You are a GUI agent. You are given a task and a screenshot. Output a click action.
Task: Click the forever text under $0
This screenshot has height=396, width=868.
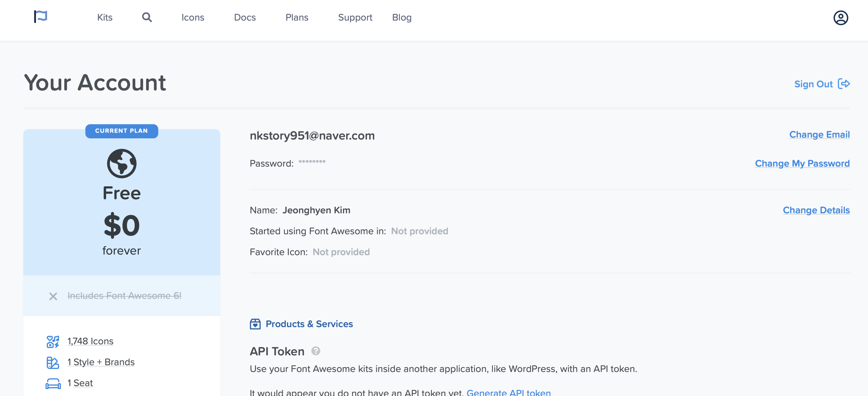tap(121, 251)
